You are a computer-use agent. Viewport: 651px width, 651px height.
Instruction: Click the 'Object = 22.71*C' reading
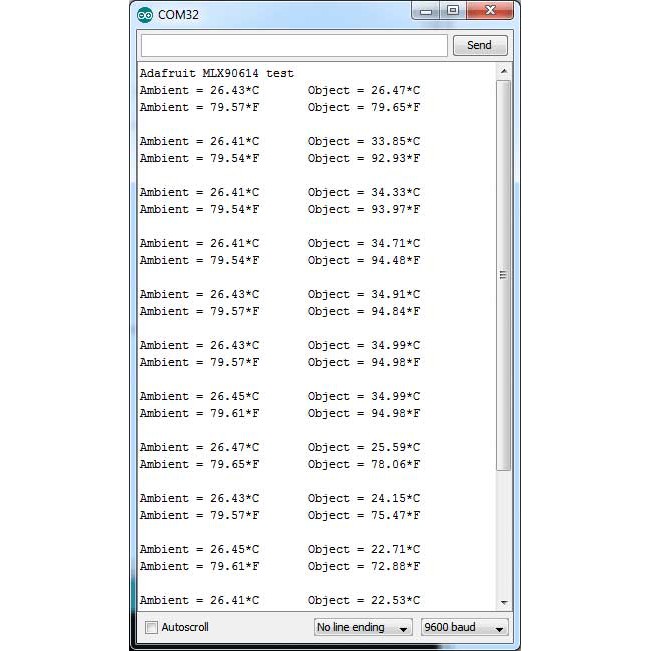click(x=364, y=550)
